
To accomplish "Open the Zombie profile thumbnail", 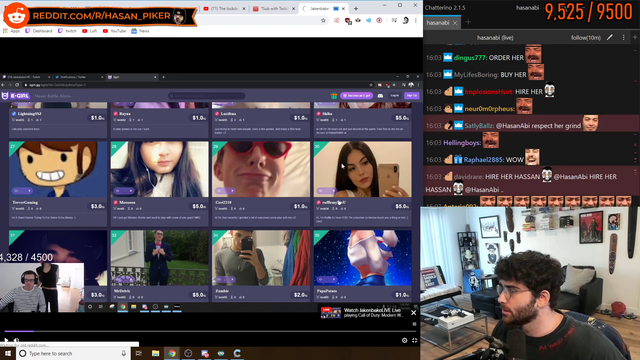I will pos(261,258).
